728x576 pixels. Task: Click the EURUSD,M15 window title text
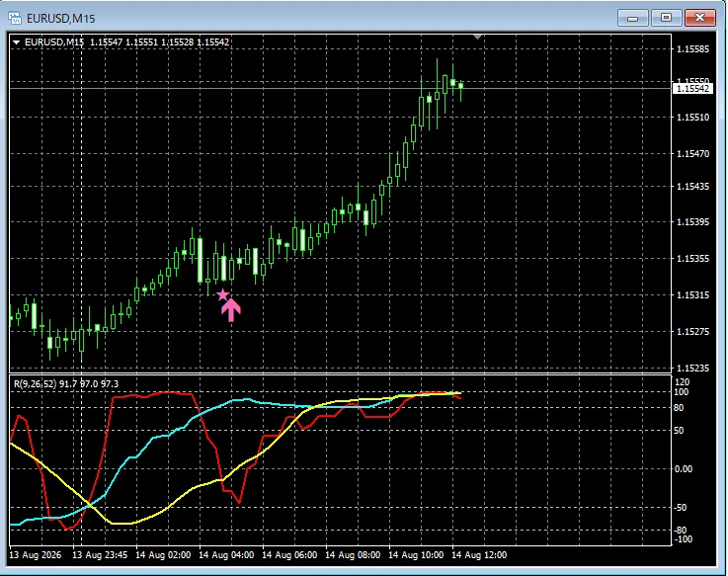coord(61,19)
